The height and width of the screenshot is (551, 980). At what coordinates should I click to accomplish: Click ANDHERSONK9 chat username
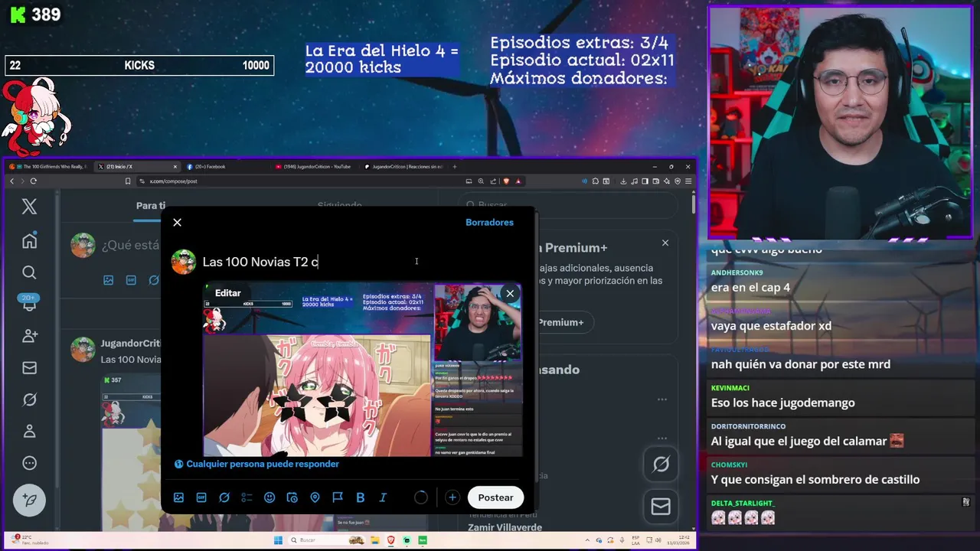pos(737,272)
